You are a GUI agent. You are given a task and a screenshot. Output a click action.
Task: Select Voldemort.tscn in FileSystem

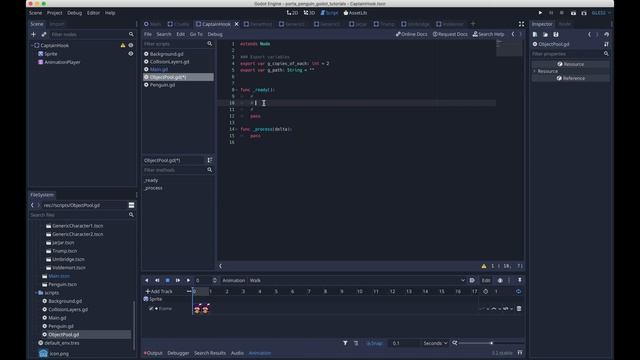pyautogui.click(x=69, y=268)
